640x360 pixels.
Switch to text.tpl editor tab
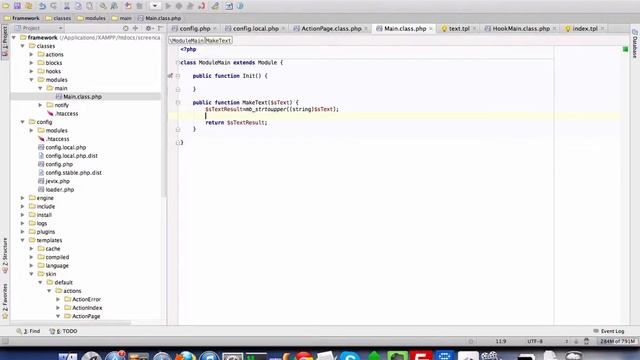point(459,29)
